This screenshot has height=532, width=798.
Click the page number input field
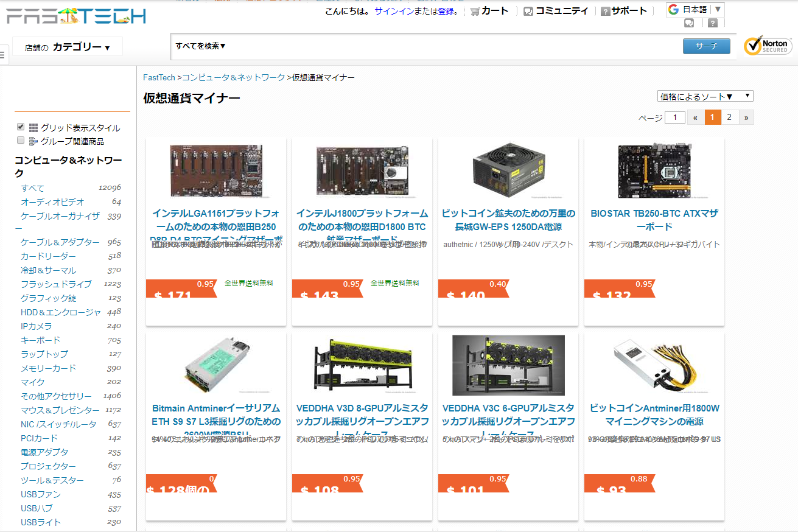tap(675, 117)
